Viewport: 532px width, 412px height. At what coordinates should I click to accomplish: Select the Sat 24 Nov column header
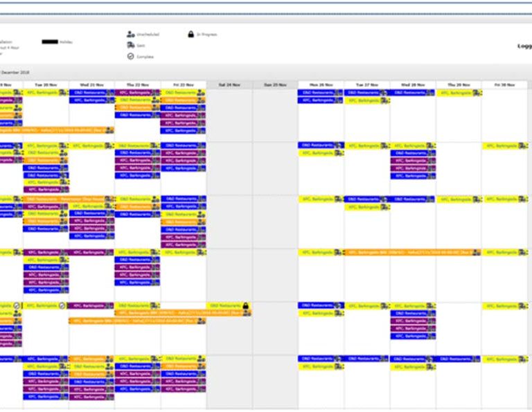tap(229, 84)
